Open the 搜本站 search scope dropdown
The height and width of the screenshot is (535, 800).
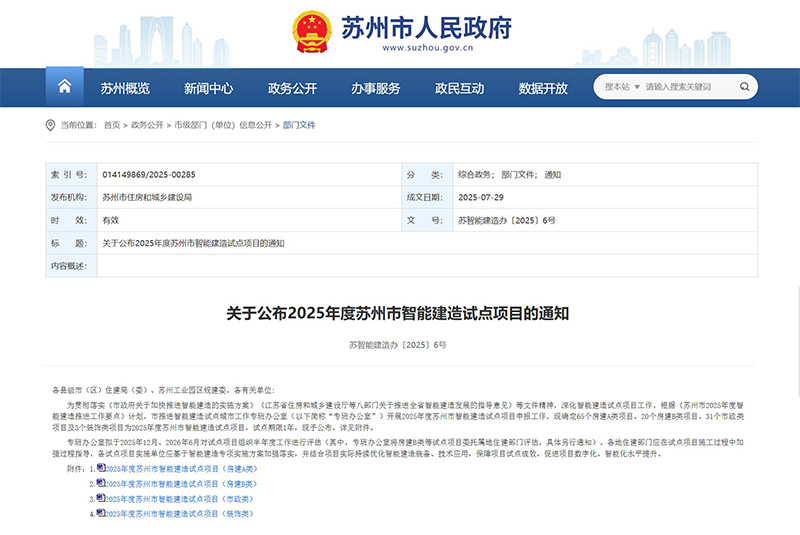coord(622,87)
